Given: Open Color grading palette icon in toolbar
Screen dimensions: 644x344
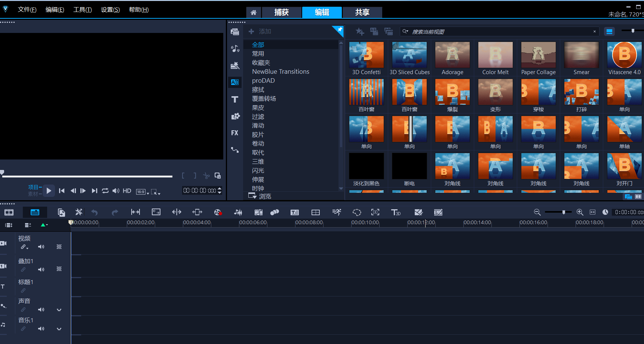Looking at the screenshot, I should point(218,212).
